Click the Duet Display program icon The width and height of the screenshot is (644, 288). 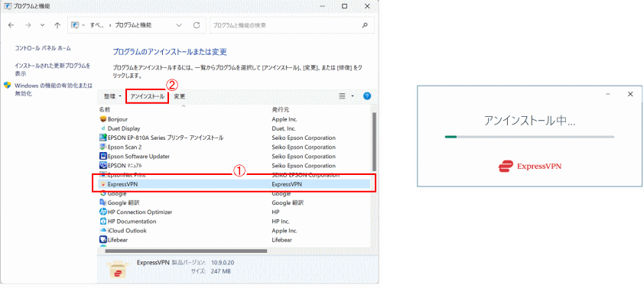tap(103, 128)
